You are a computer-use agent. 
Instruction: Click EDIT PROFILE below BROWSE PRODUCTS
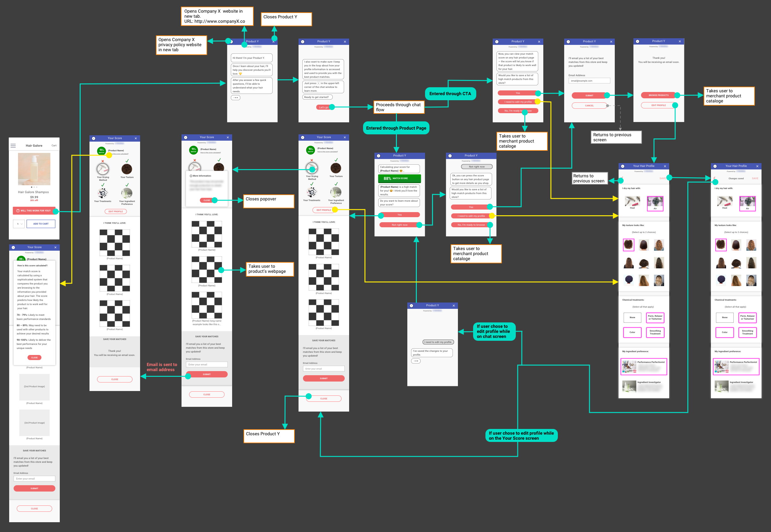pos(659,105)
